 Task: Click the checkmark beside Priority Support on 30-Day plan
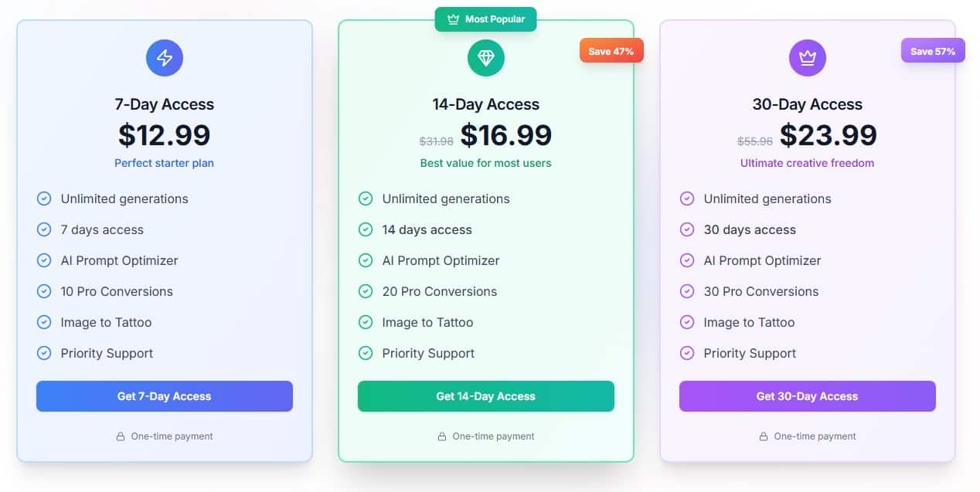pos(687,353)
